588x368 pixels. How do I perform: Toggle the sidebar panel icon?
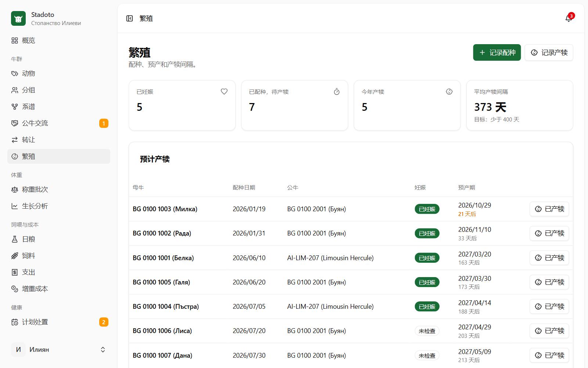(x=129, y=18)
